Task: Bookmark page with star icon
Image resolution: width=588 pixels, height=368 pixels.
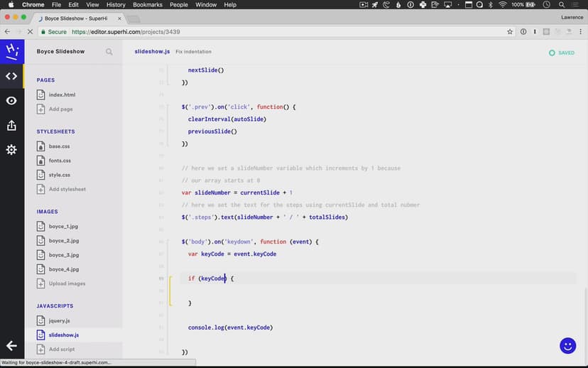Action: tap(510, 32)
